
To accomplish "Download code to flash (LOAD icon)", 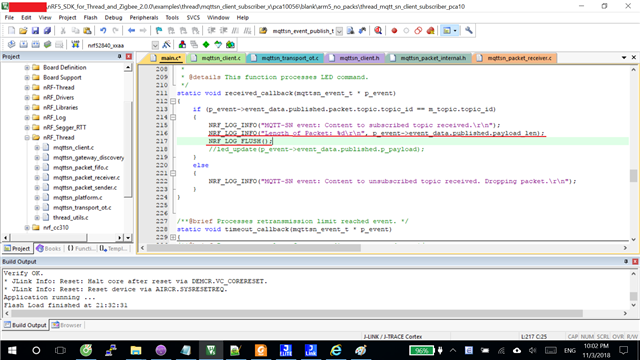I will point(75,44).
